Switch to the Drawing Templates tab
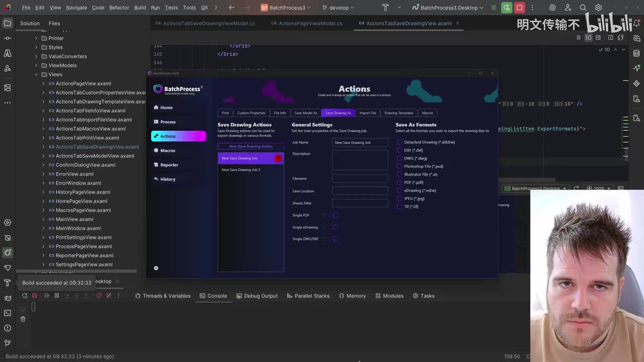Viewport: 644px width, 362px height. (399, 113)
